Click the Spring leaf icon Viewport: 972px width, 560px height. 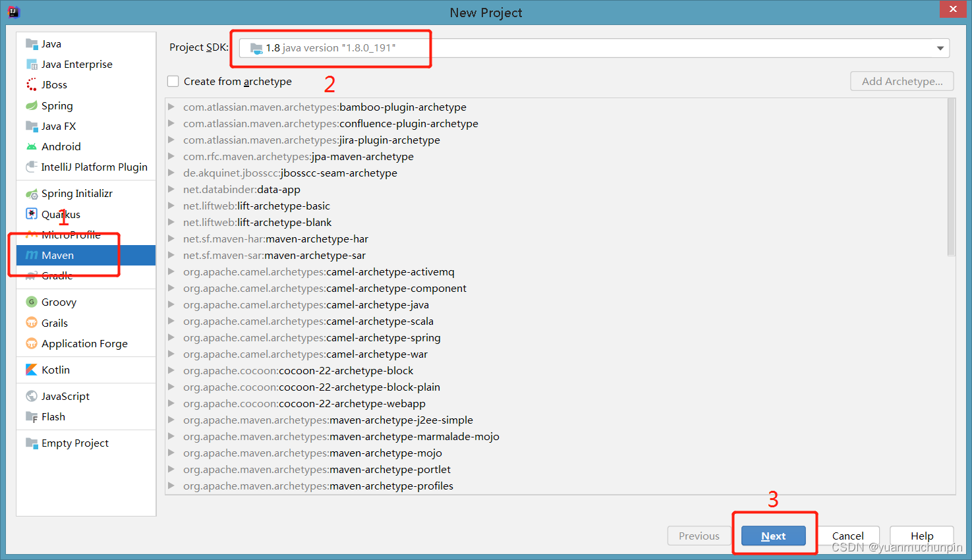32,105
